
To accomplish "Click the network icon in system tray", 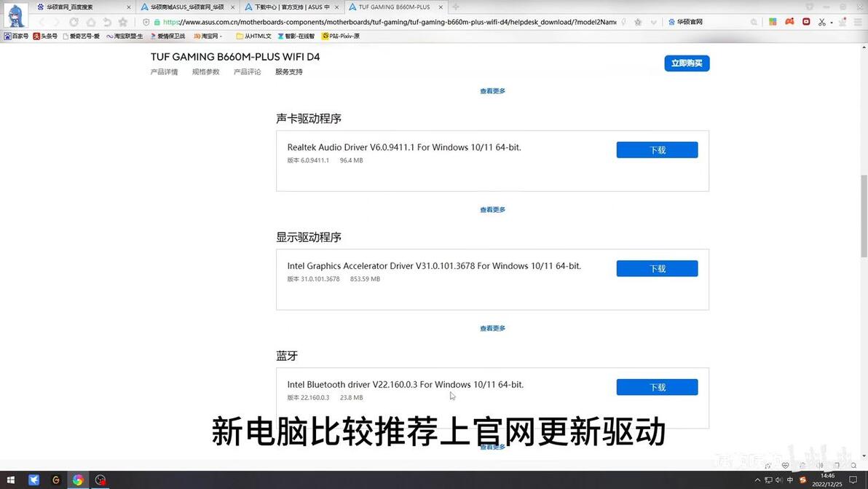I will tap(768, 480).
